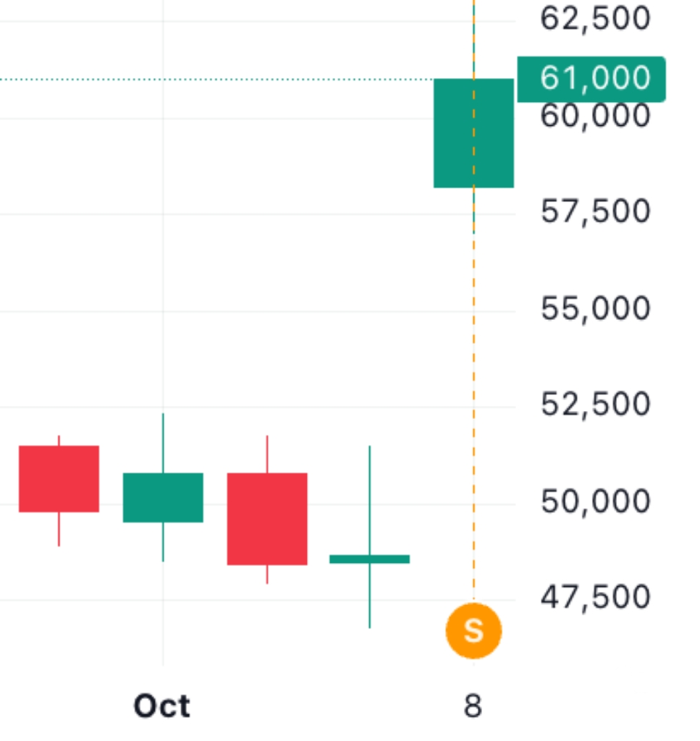Click the upper wick of the doji candle

coord(370,499)
